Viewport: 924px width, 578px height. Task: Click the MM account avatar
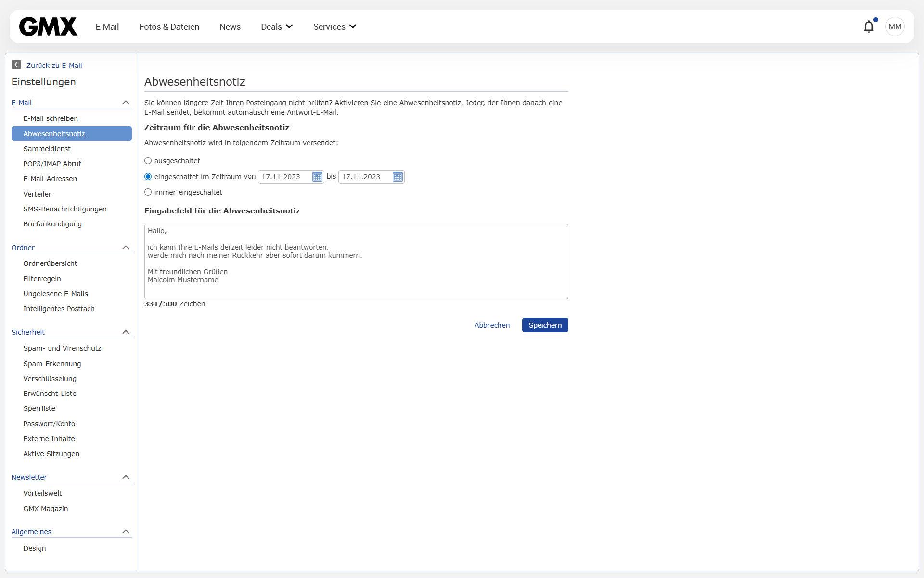pyautogui.click(x=894, y=26)
